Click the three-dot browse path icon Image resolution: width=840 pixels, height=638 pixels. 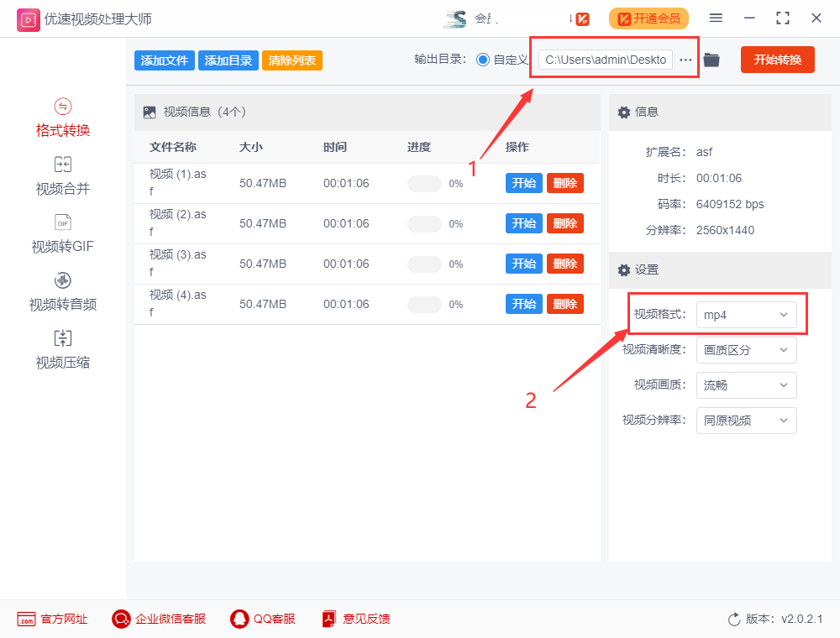pos(686,60)
